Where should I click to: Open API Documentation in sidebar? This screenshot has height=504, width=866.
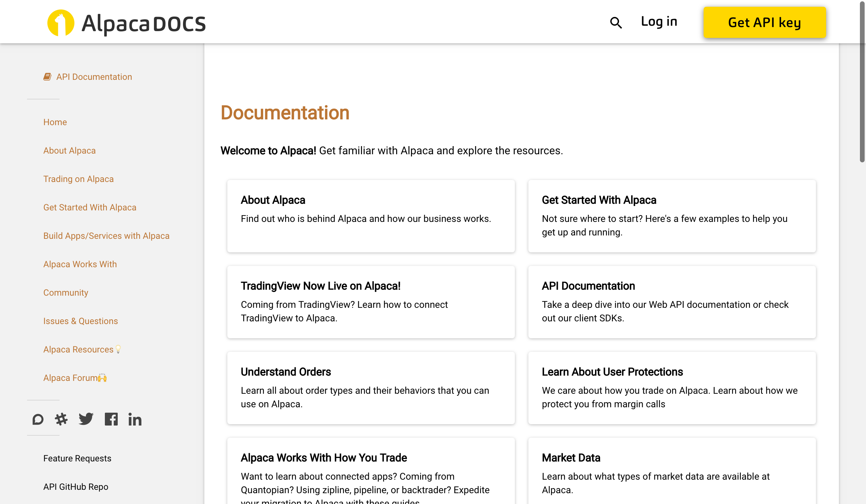pyautogui.click(x=94, y=76)
